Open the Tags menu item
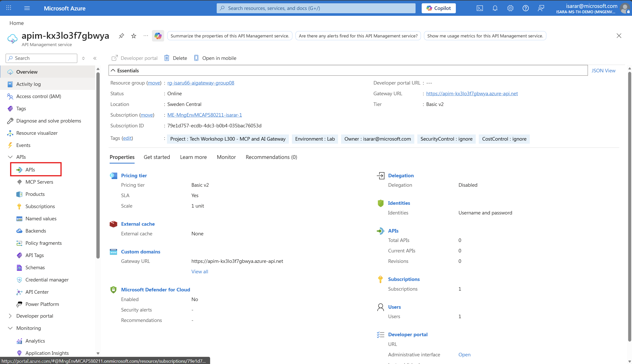632x364 pixels. tap(47, 109)
